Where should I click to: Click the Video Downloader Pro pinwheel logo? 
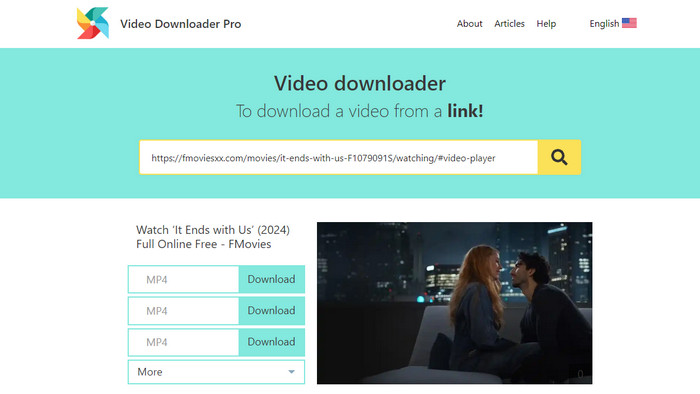point(93,23)
